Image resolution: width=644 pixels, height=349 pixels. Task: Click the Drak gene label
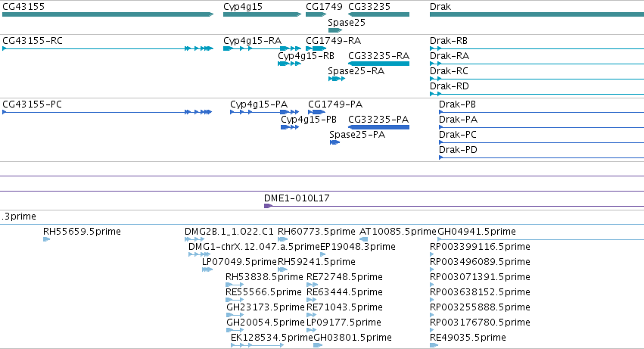pos(440,7)
